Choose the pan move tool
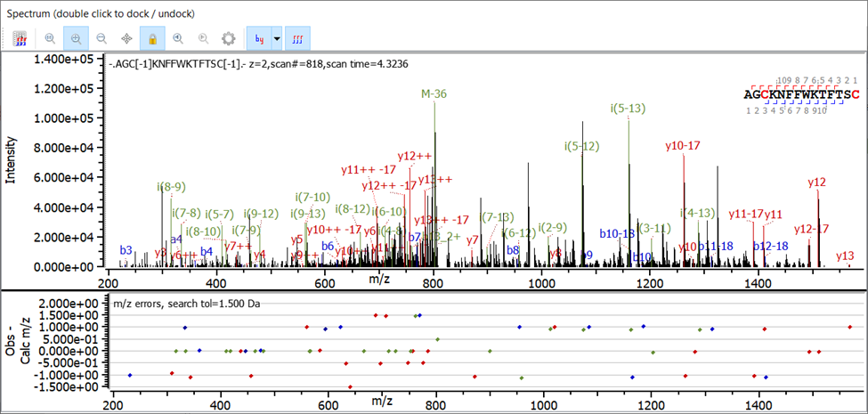Viewport: 868px width, 414px height. pyautogui.click(x=126, y=39)
